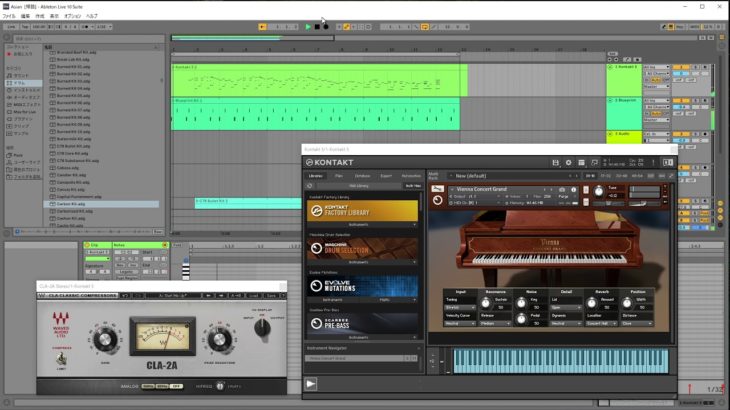The height and width of the screenshot is (410, 730).
Task: Toggle Link in Ableton control bar
Action: click(x=12, y=27)
